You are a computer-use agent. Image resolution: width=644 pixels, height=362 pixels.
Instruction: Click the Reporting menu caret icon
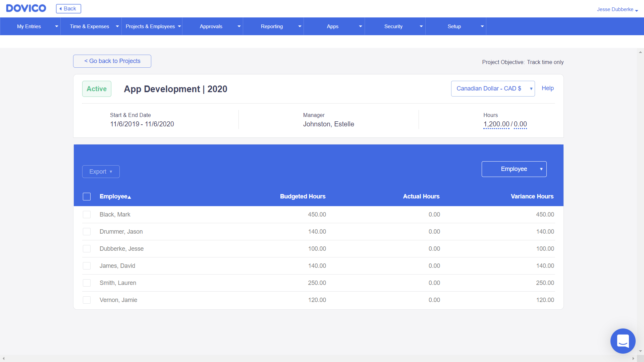click(300, 26)
